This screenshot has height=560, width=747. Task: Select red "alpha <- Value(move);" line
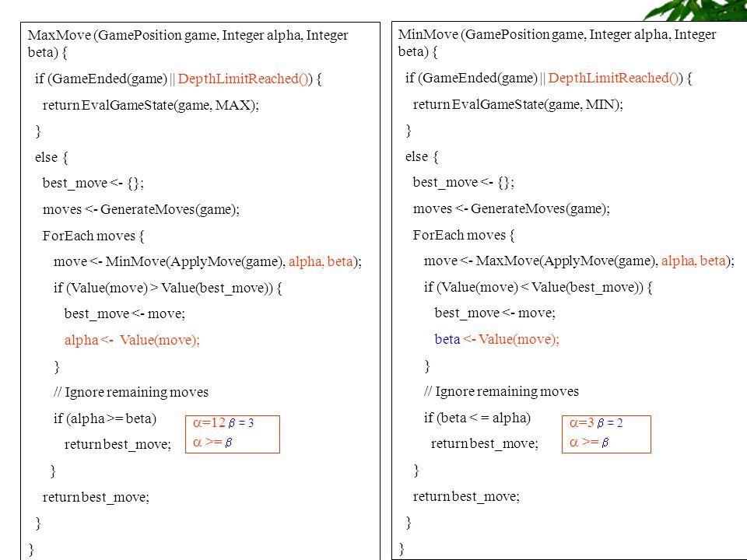132,340
